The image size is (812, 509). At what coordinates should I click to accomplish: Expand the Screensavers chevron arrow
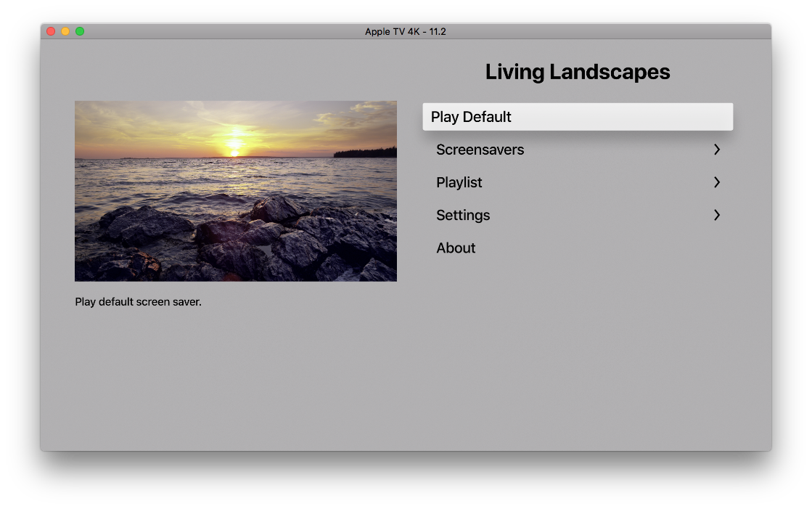(717, 150)
